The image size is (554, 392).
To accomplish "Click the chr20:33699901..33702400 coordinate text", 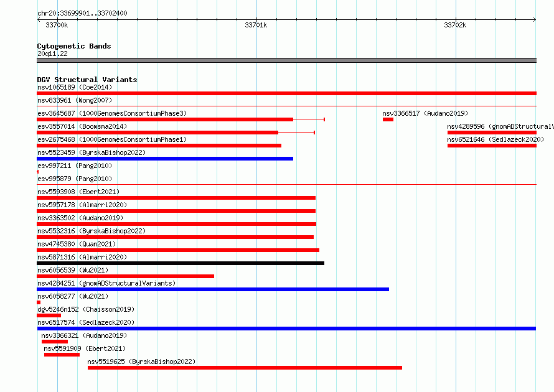I will coord(82,13).
